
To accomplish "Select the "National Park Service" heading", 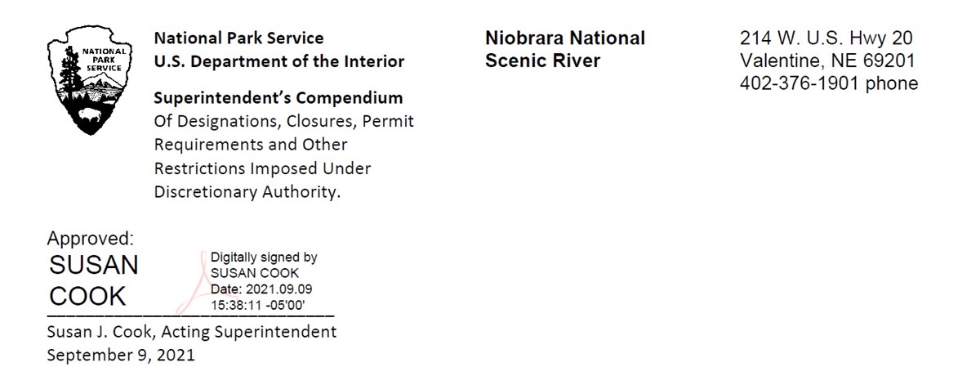I will [x=238, y=38].
